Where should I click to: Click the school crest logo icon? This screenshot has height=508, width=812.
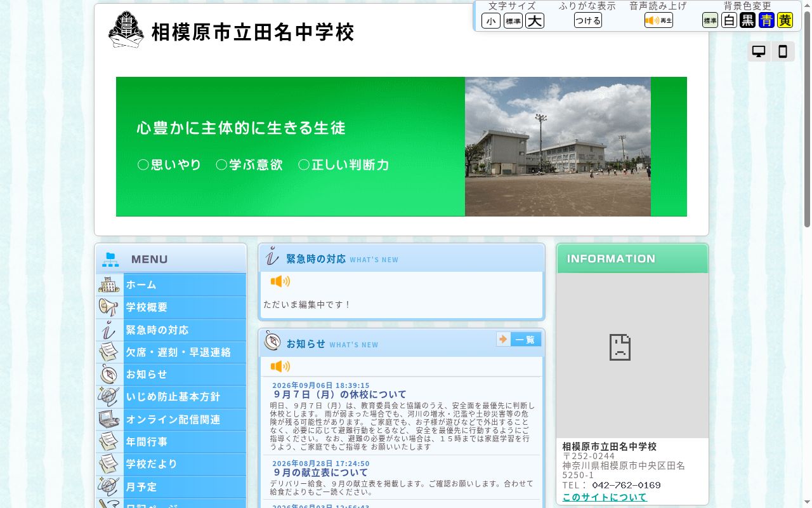[126, 30]
